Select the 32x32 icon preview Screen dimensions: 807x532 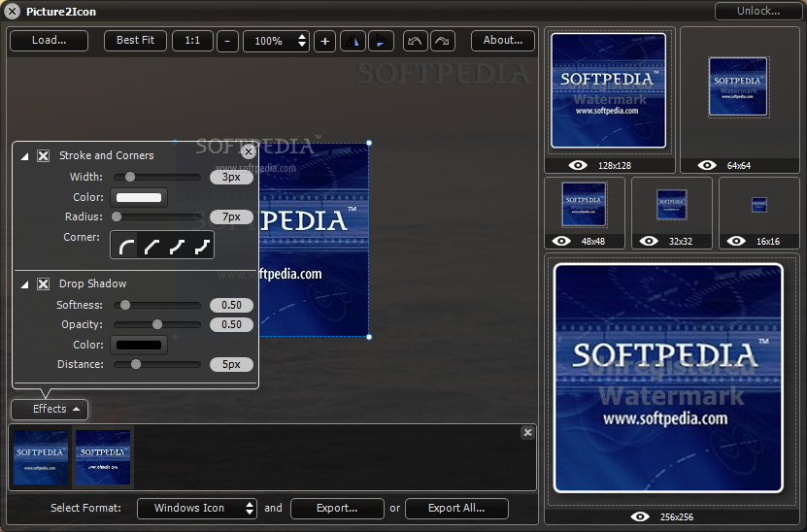672,204
